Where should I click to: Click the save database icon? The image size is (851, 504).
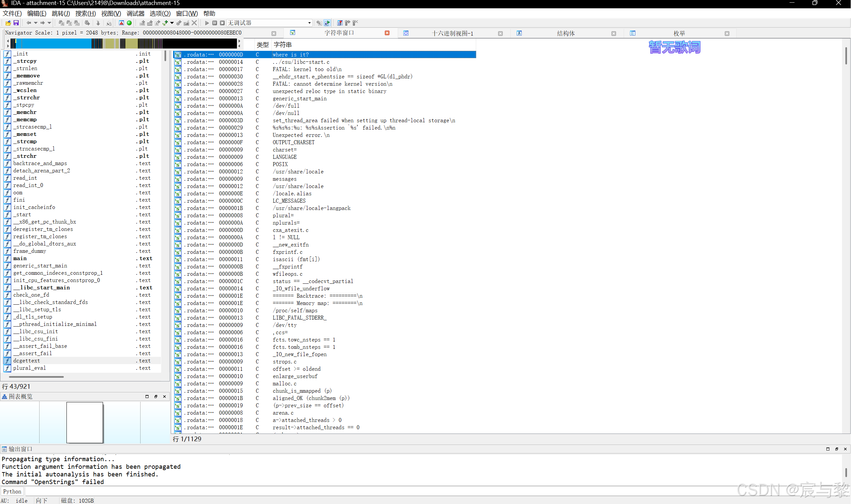point(16,23)
